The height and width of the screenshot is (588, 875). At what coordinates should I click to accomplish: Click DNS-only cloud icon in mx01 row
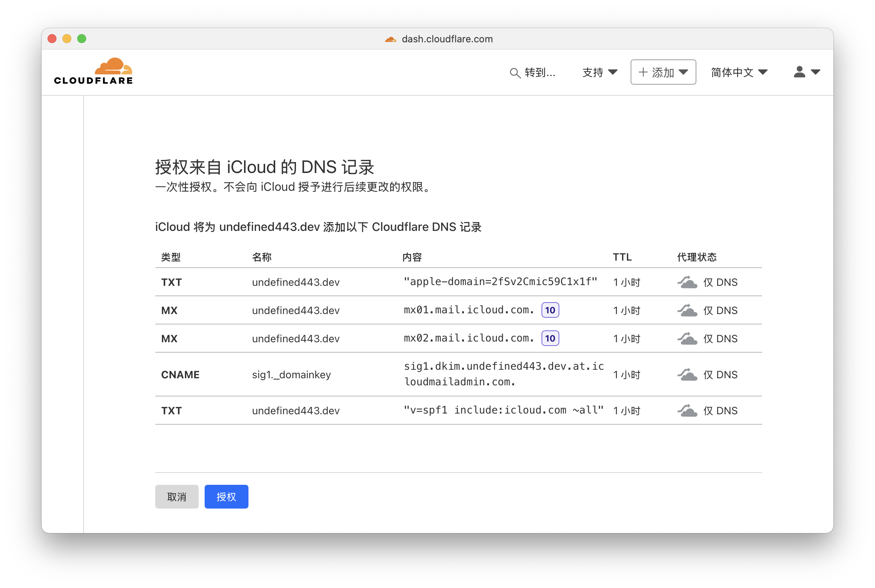coord(687,310)
